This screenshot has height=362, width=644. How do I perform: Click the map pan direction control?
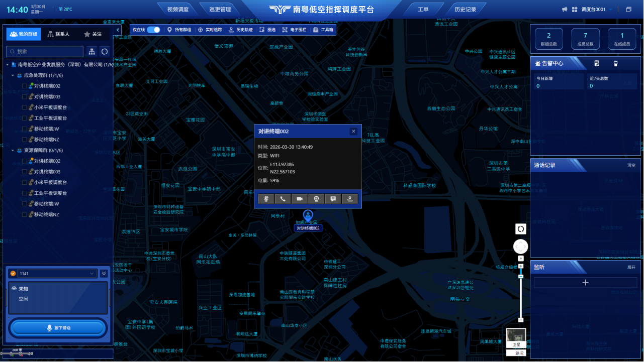(521, 247)
